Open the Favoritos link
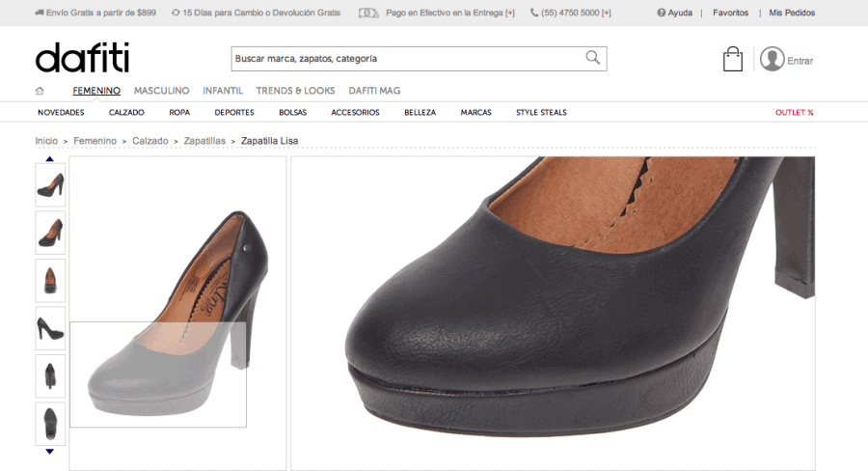This screenshot has width=868, height=471. (730, 13)
